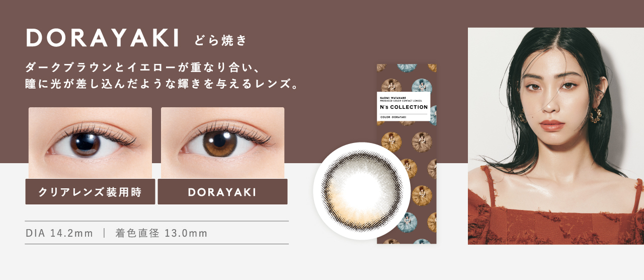Click the 着色直径 13.0mm specification
This screenshot has height=280, width=644.
click(162, 233)
